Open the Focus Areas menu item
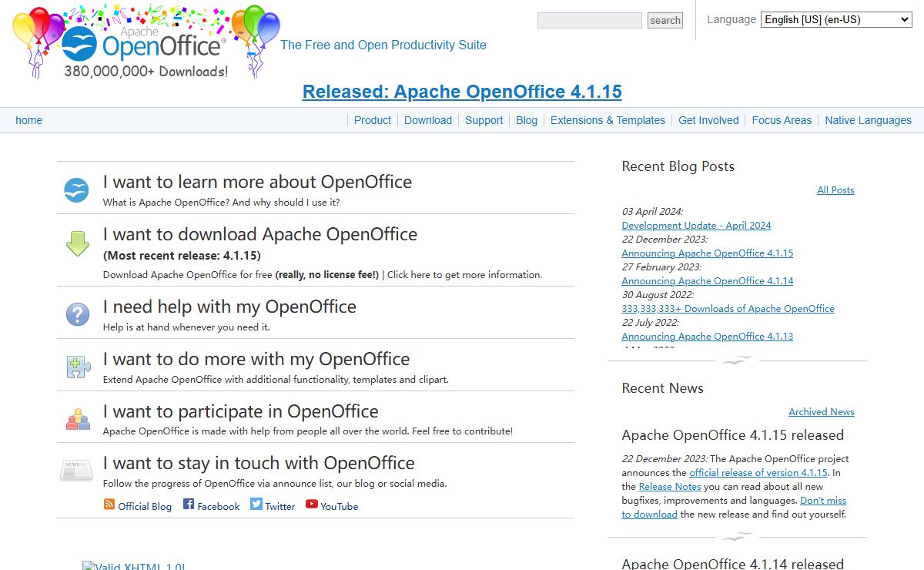The width and height of the screenshot is (924, 570). pyautogui.click(x=782, y=120)
